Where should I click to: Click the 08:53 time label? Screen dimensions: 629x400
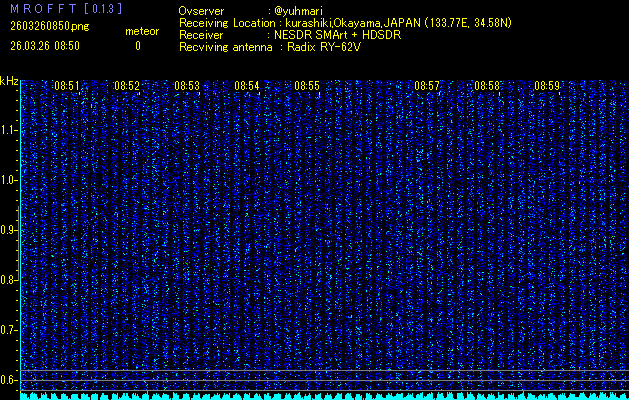(x=187, y=87)
